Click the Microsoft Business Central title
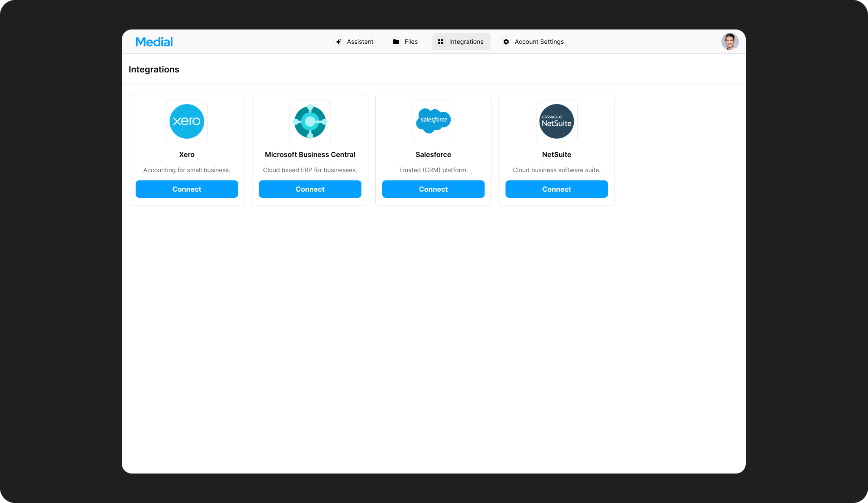Screen dimensions: 868x503 click(310, 154)
